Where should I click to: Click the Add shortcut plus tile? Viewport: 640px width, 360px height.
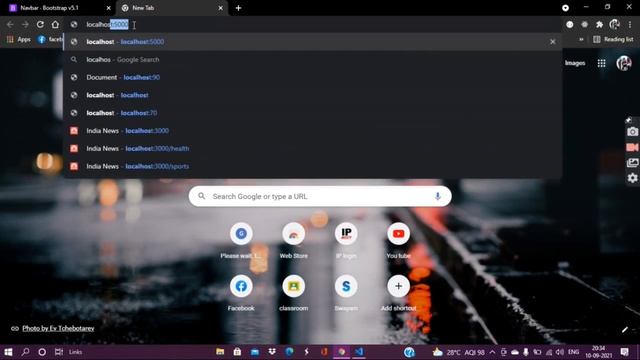click(398, 292)
